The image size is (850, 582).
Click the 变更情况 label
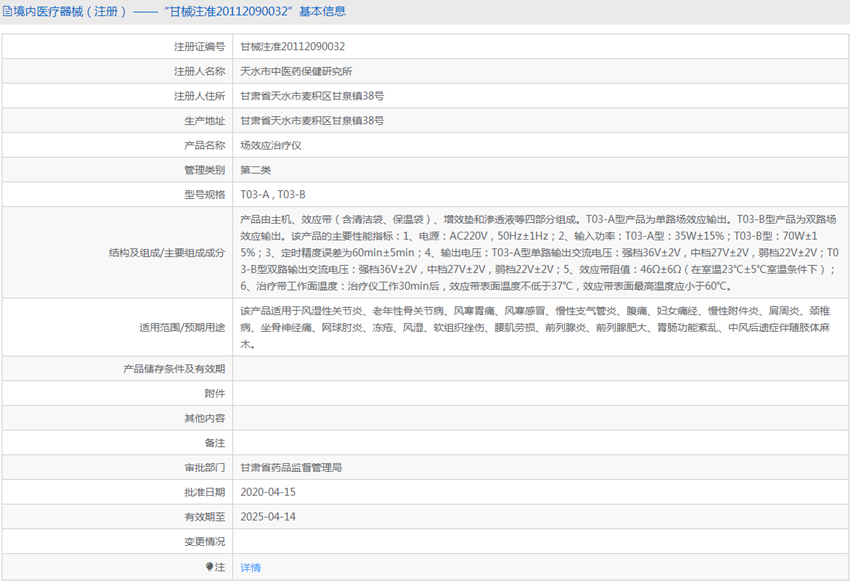(x=204, y=542)
